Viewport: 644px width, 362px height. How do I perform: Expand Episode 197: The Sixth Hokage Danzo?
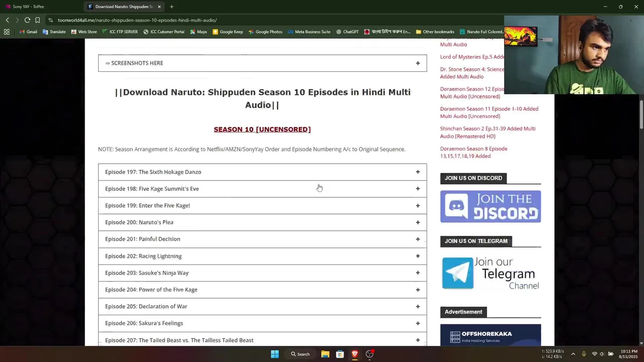262,172
